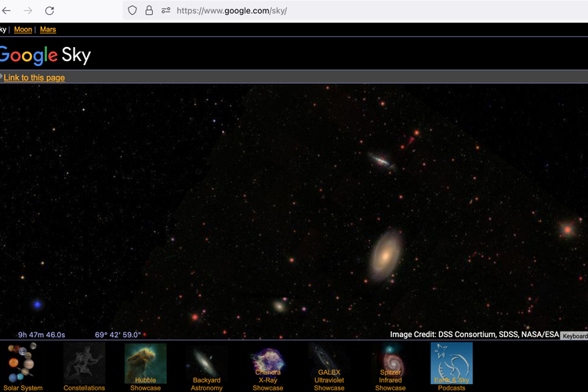View site security via the padlock icon

click(149, 11)
